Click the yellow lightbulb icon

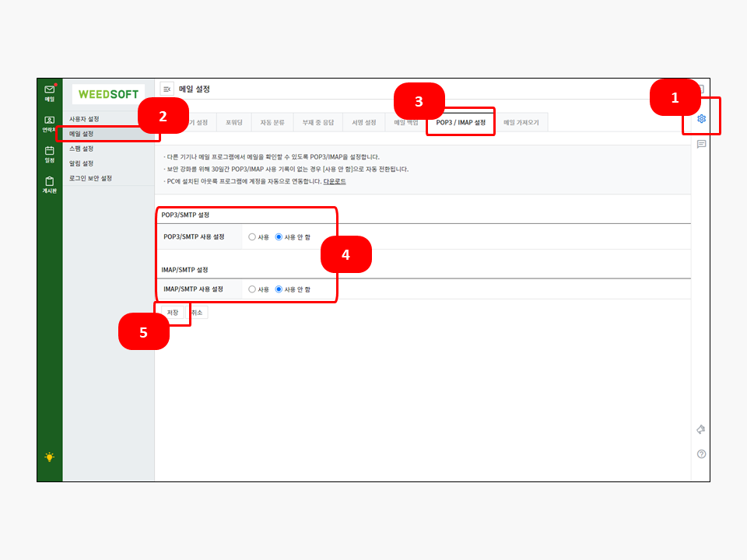[x=50, y=457]
